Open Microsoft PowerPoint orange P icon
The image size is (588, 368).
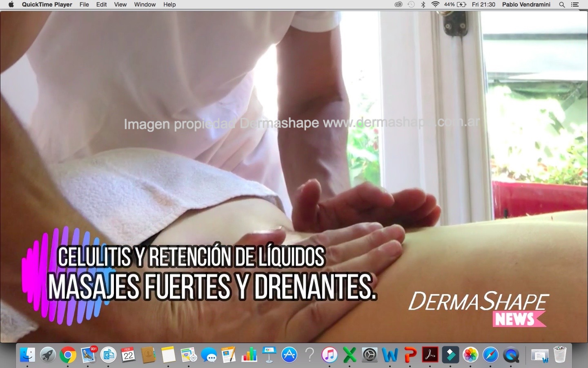click(x=410, y=355)
